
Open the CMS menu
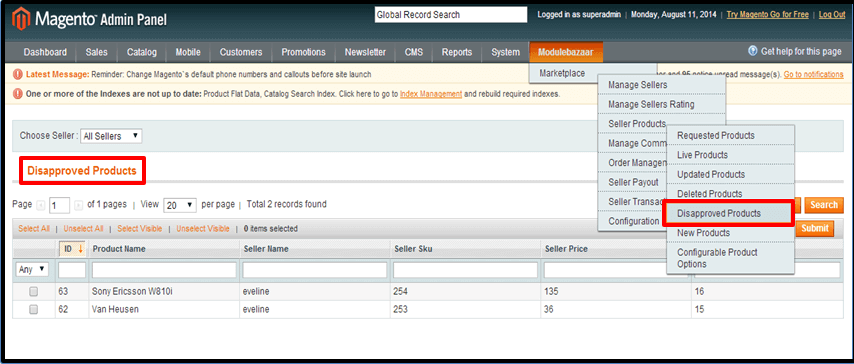(x=414, y=52)
